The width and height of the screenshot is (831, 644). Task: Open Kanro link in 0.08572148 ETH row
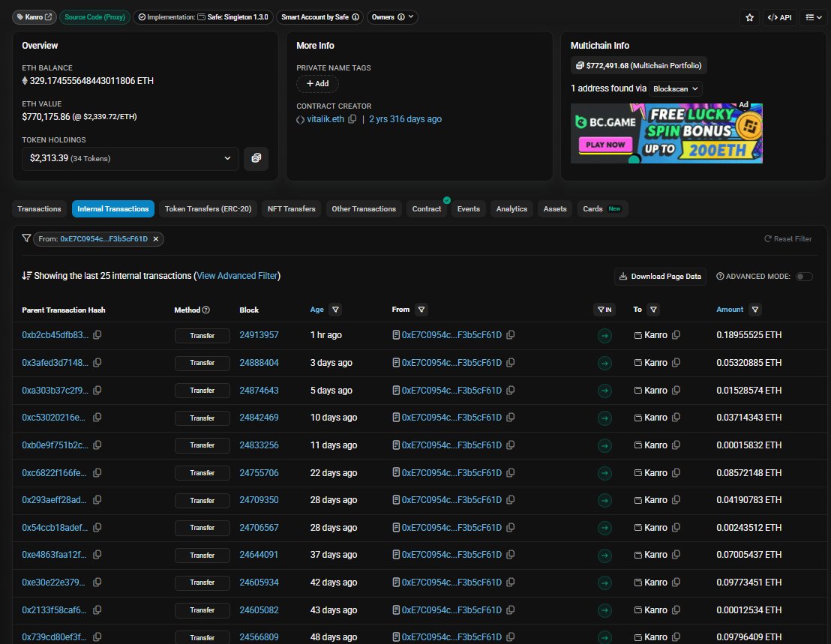(655, 473)
